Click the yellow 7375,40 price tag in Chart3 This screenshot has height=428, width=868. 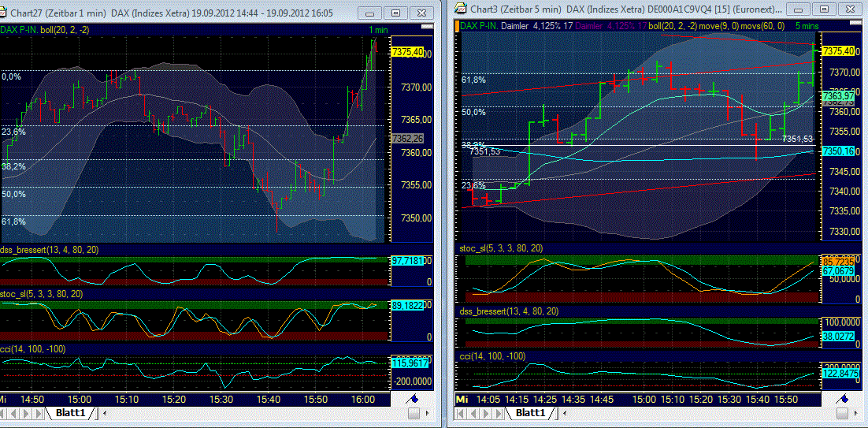pos(838,51)
